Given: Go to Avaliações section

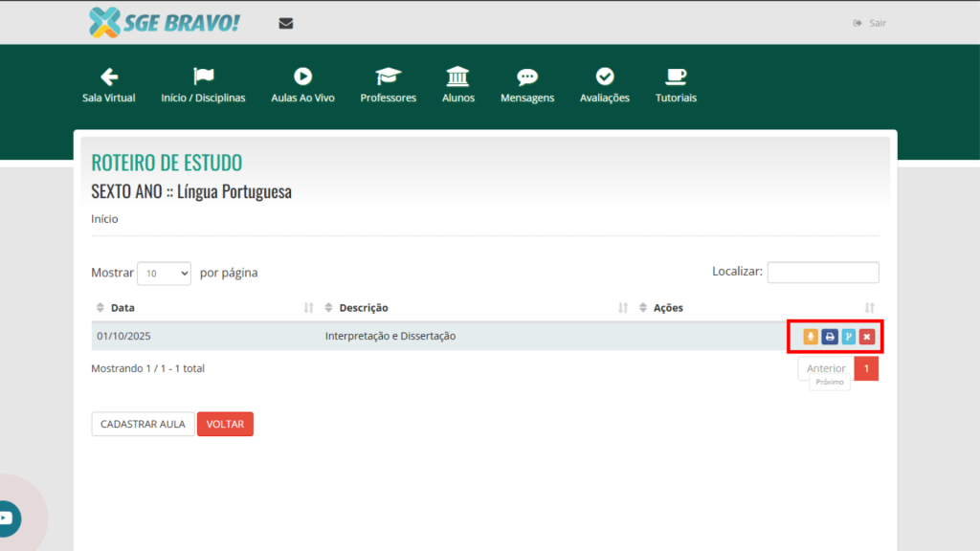Looking at the screenshot, I should coord(604,85).
